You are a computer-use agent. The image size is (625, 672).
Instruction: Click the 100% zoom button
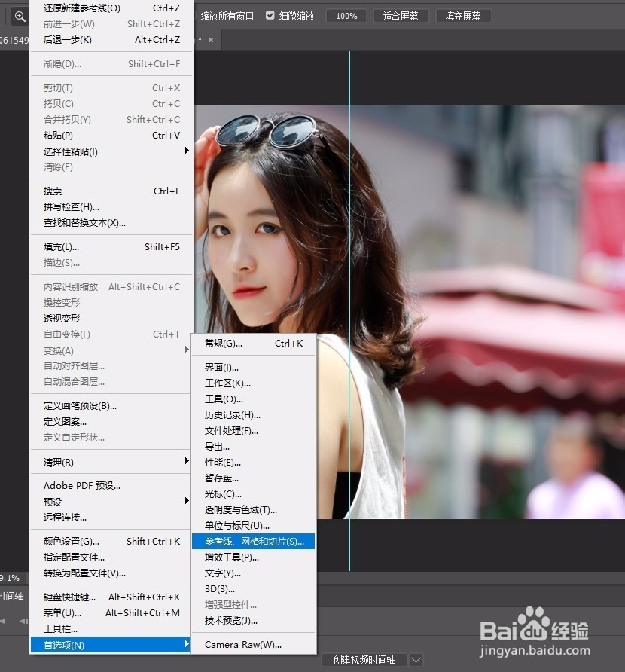click(x=346, y=17)
